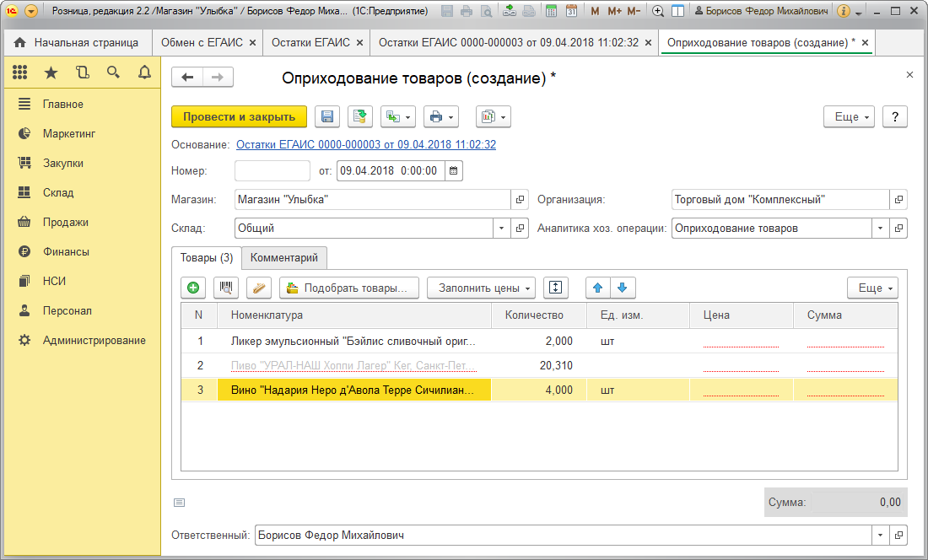Go back with the left arrow
The width and height of the screenshot is (928, 560).
pos(187,78)
